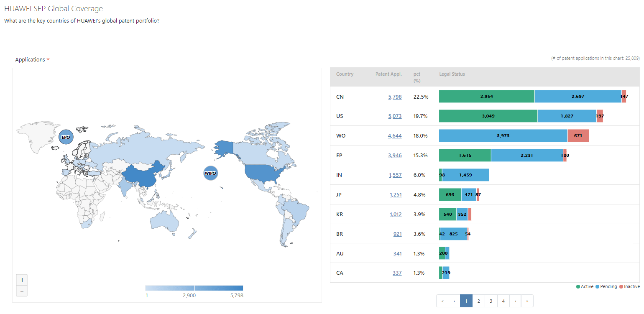Image resolution: width=644 pixels, height=314 pixels.
Task: Open IN patent count 1,557 link
Action: [395, 175]
